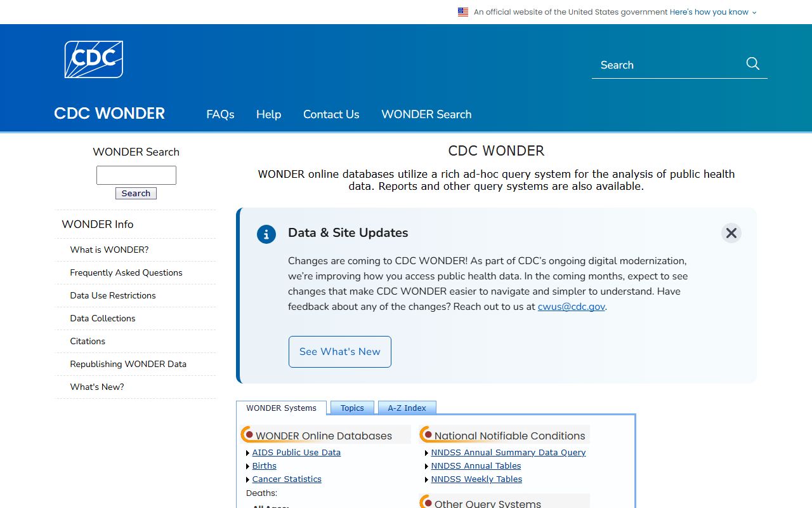Open the Citations sidebar link

[88, 341]
